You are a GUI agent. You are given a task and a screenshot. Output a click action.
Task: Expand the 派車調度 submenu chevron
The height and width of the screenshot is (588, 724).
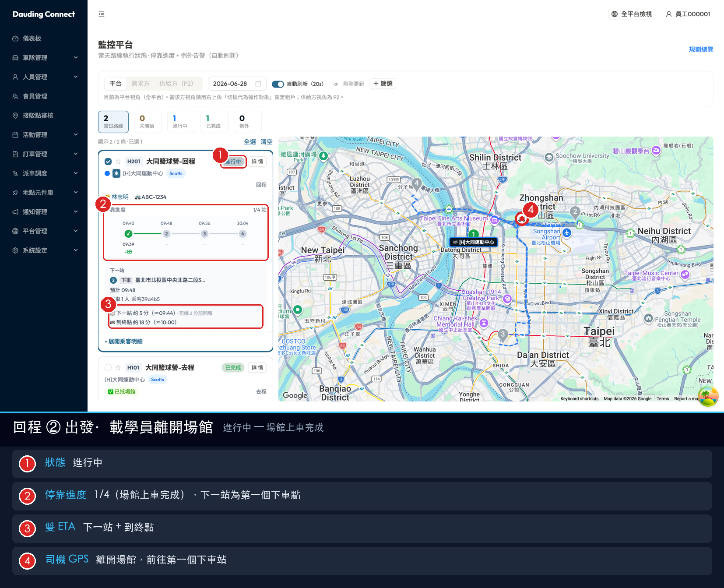[x=76, y=173]
